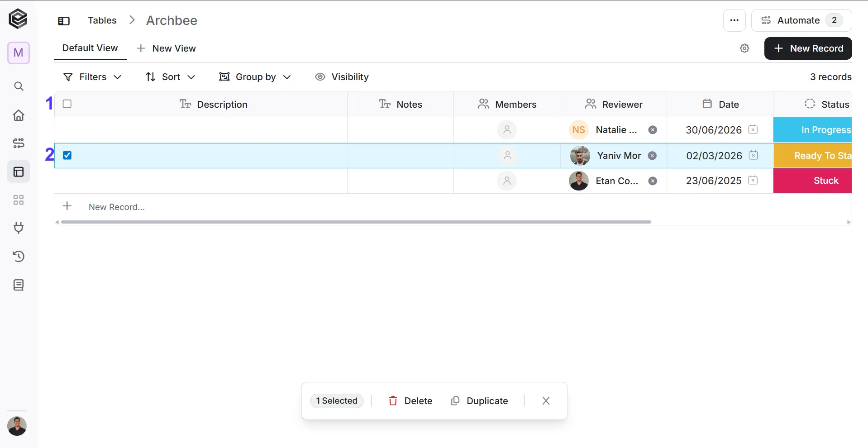The height and width of the screenshot is (448, 868).
Task: Expand the Group by dropdown
Action: coord(255,77)
